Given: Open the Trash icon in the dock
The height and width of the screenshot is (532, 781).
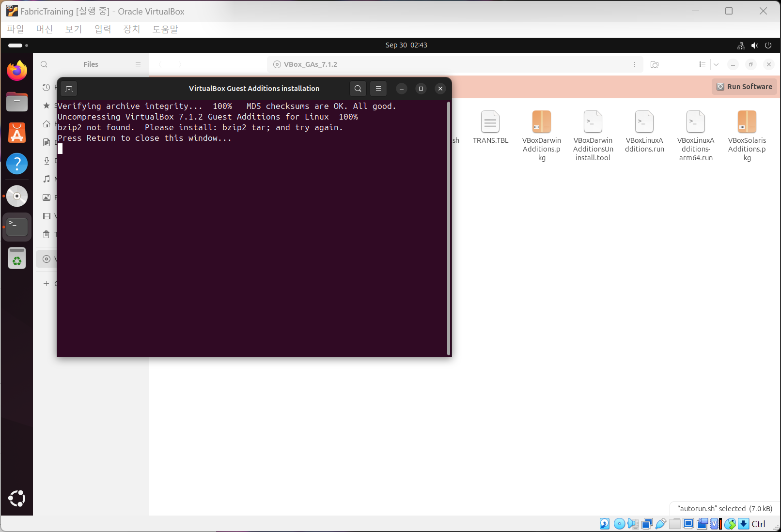Looking at the screenshot, I should point(17,258).
